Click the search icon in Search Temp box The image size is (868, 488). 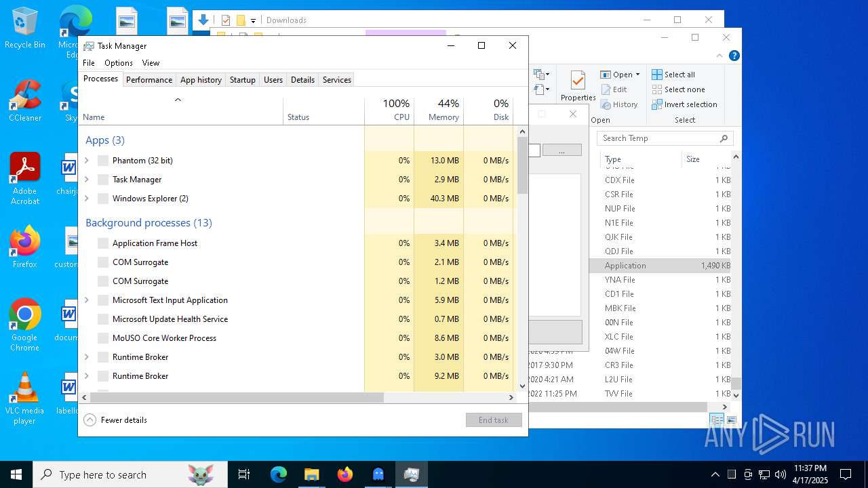click(x=724, y=138)
